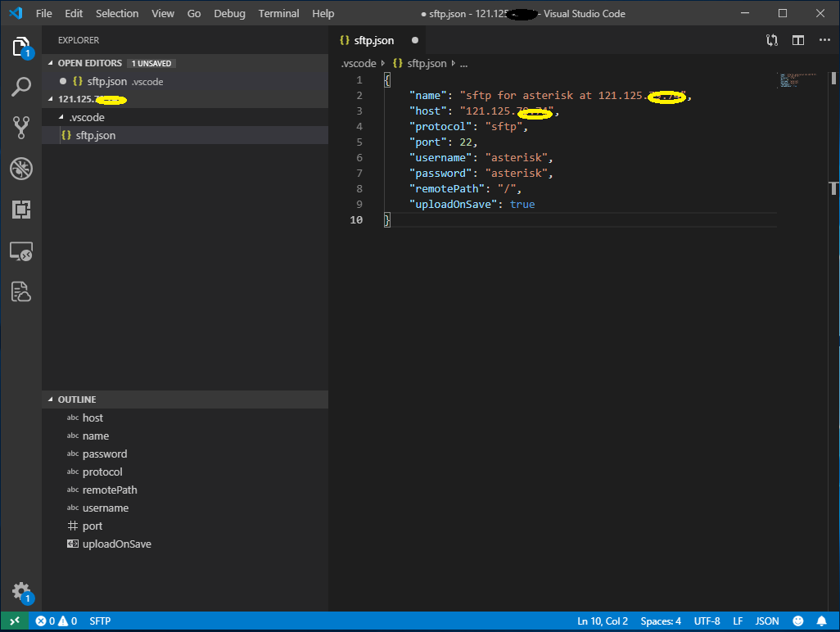This screenshot has width=840, height=632.
Task: Open the errors and warnings problems count
Action: 56,621
